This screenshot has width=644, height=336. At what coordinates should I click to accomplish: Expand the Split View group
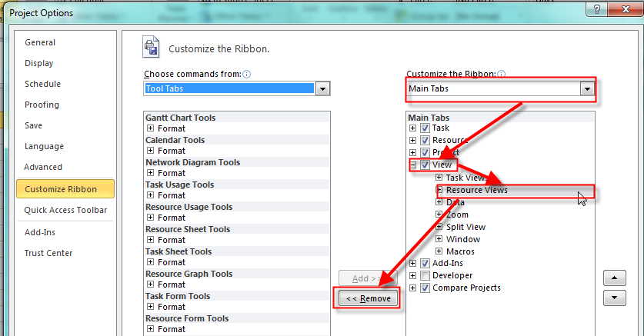(439, 227)
